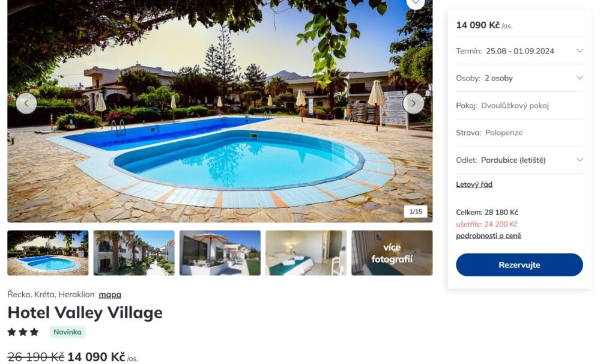Click the Strava Polopenze row
Viewport: 615px width, 364px height.
click(520, 133)
